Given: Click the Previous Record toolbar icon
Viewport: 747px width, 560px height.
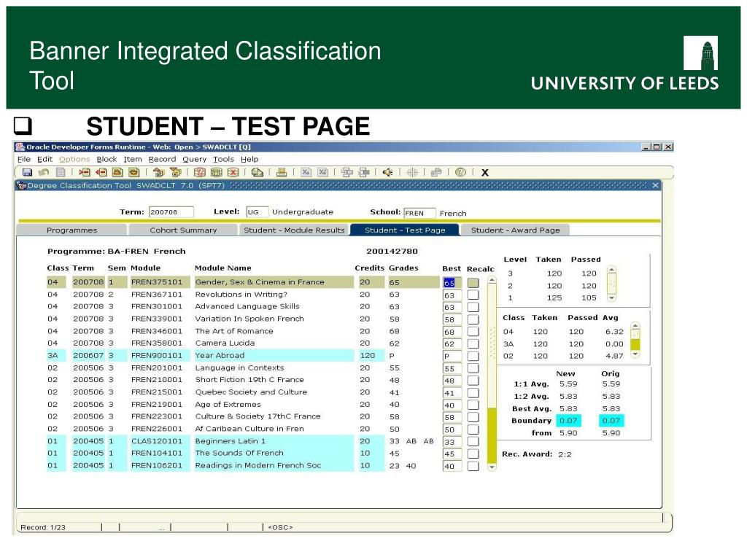Looking at the screenshot, I should pos(117,172).
